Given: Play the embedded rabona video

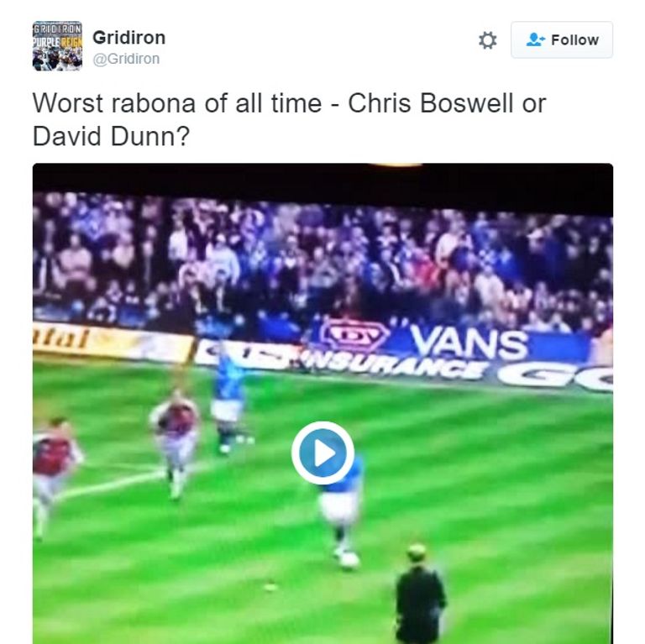Looking at the screenshot, I should pyautogui.click(x=322, y=453).
